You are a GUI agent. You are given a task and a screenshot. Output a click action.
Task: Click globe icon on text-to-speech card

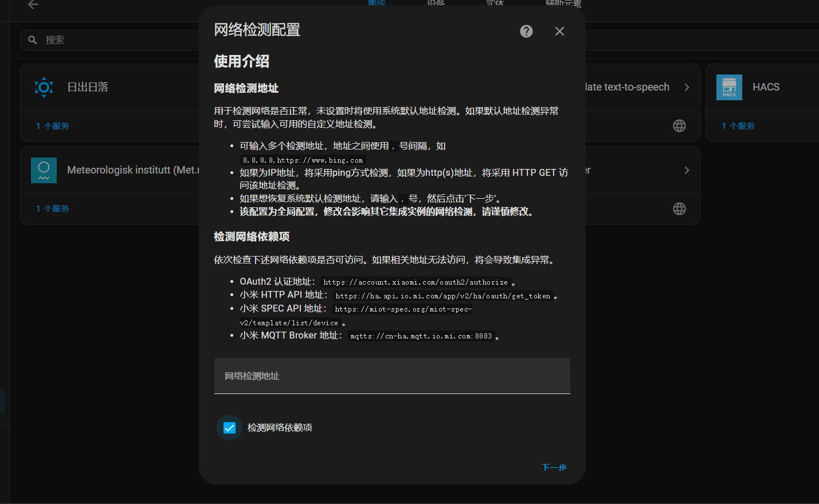pos(679,126)
